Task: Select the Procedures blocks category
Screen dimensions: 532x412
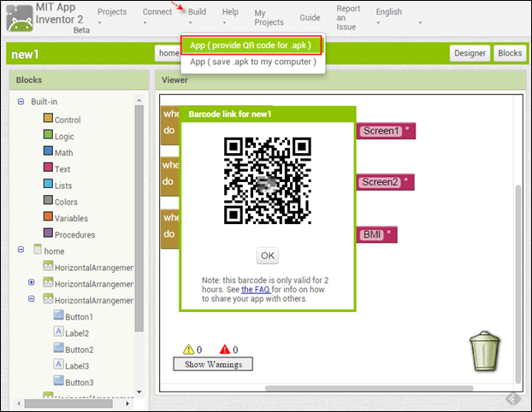Action: [75, 235]
